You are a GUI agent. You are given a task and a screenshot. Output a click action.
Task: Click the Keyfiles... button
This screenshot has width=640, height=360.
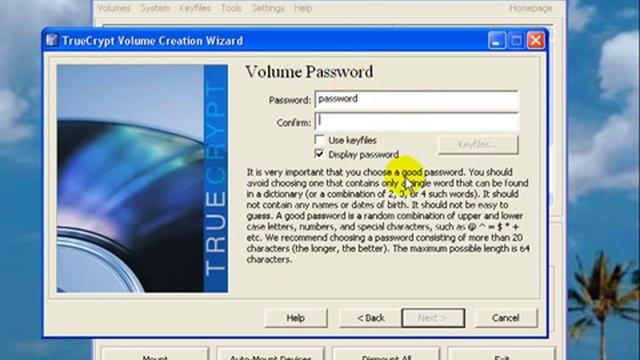click(x=478, y=144)
